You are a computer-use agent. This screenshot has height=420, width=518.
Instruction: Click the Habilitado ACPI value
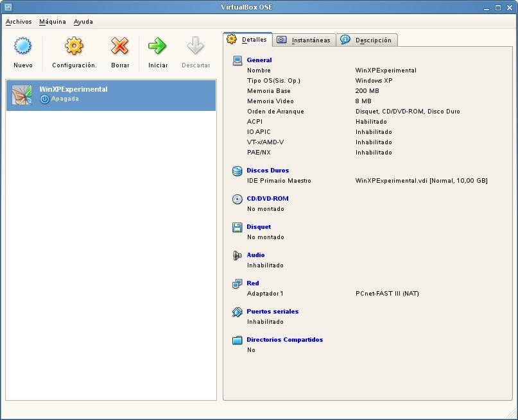tap(371, 121)
